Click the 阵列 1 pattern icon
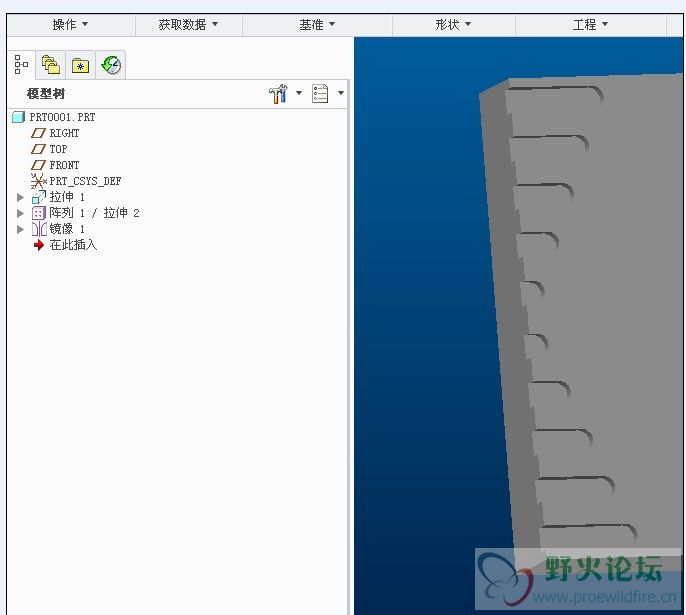The height and width of the screenshot is (615, 686). 38,213
